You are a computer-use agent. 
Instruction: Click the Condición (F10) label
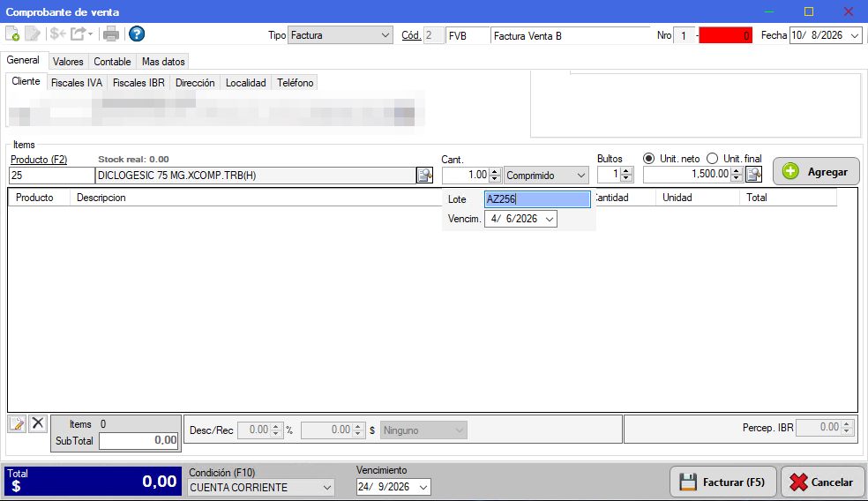(221, 473)
